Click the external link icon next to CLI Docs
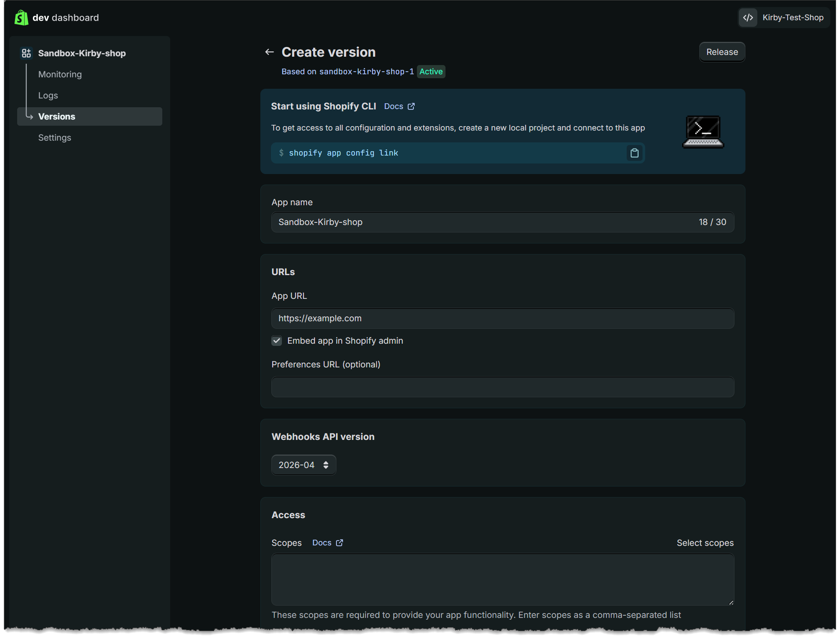Screen dimensions: 840x639 click(411, 106)
